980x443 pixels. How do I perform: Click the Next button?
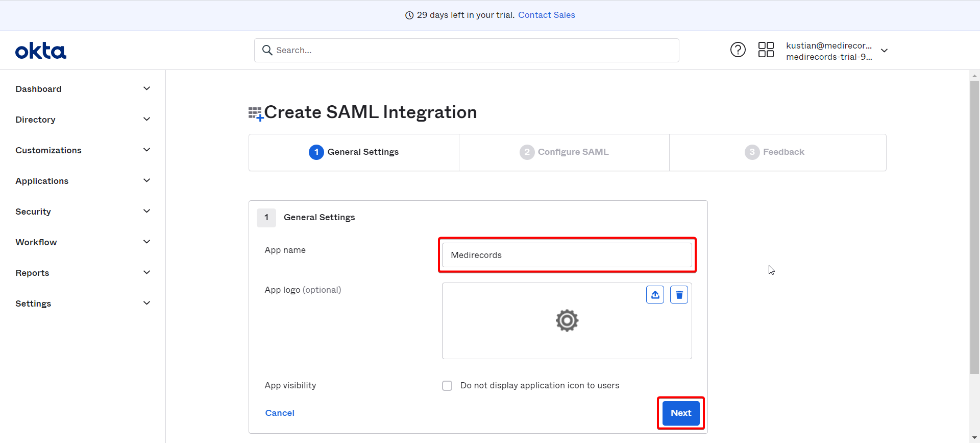pos(681,413)
